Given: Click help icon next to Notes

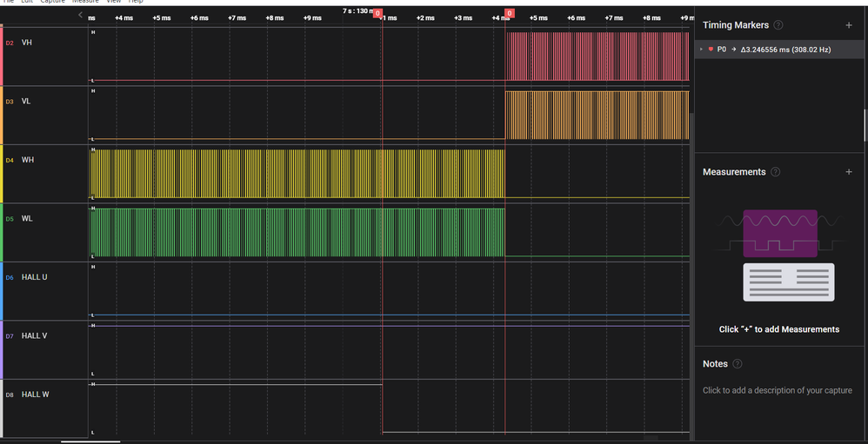Looking at the screenshot, I should point(738,364).
